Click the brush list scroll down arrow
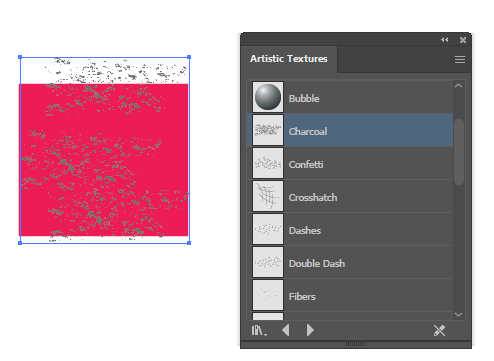Viewport: 494px width, 361px height. click(x=459, y=314)
